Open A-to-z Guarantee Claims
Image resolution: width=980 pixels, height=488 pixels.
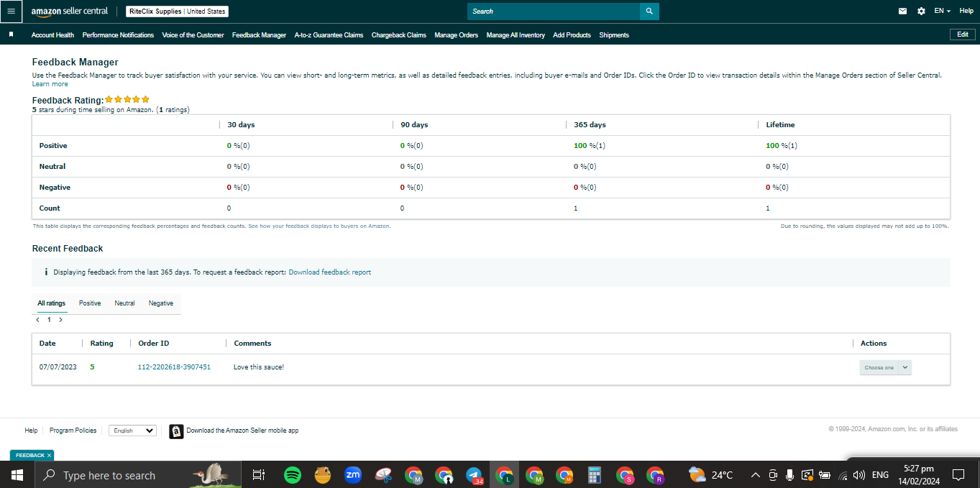[329, 35]
